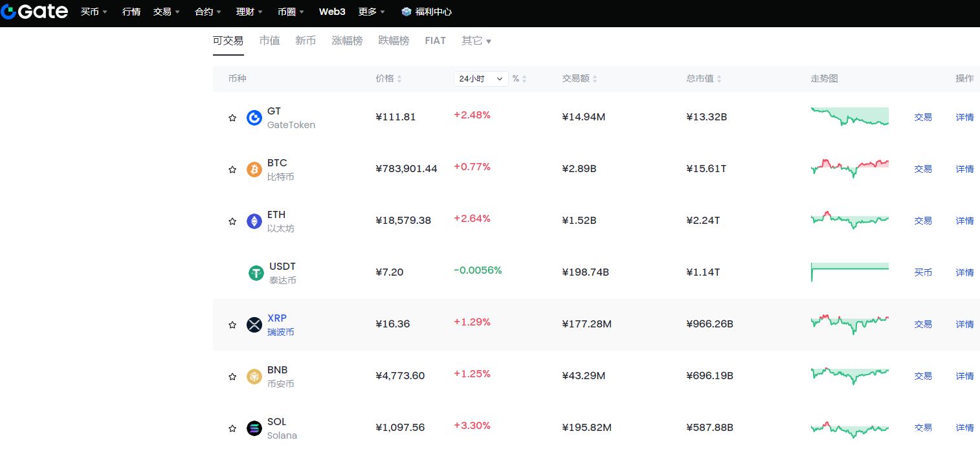Click 交易 link for ETH row
This screenshot has height=462, width=980.
click(923, 221)
